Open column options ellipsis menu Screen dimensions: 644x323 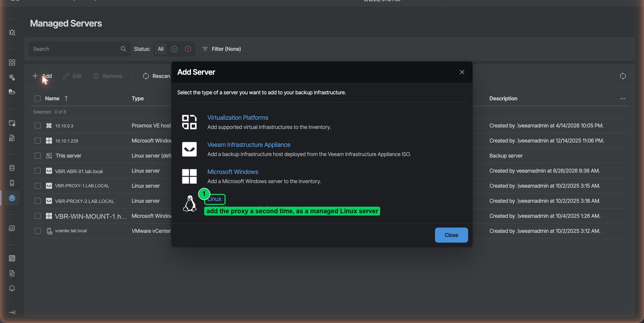point(623,99)
